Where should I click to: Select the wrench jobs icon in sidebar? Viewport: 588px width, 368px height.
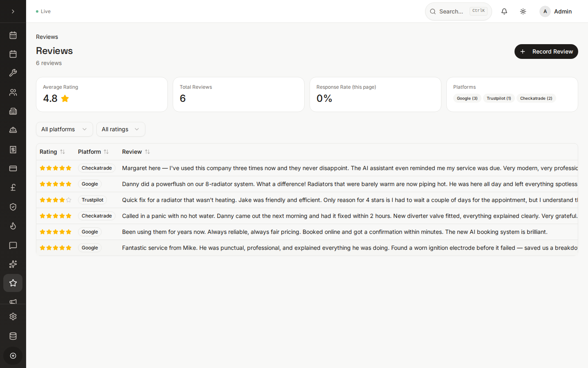[x=13, y=73]
